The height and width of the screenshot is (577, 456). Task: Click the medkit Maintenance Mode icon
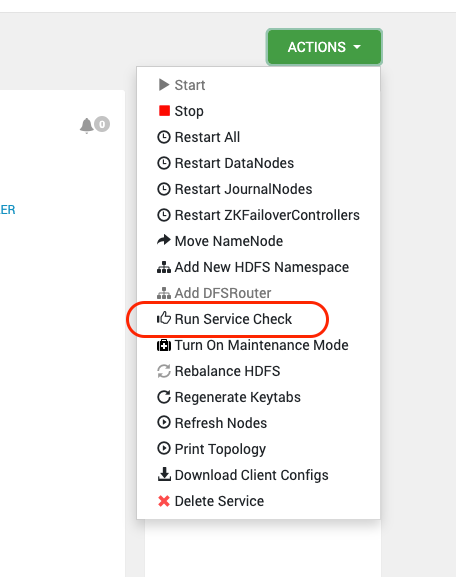pyautogui.click(x=164, y=345)
